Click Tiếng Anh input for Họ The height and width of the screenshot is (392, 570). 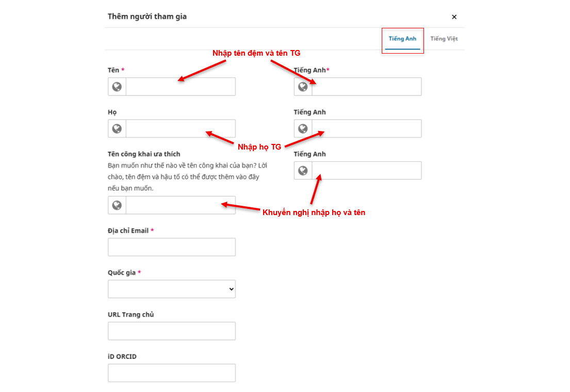[x=366, y=128]
